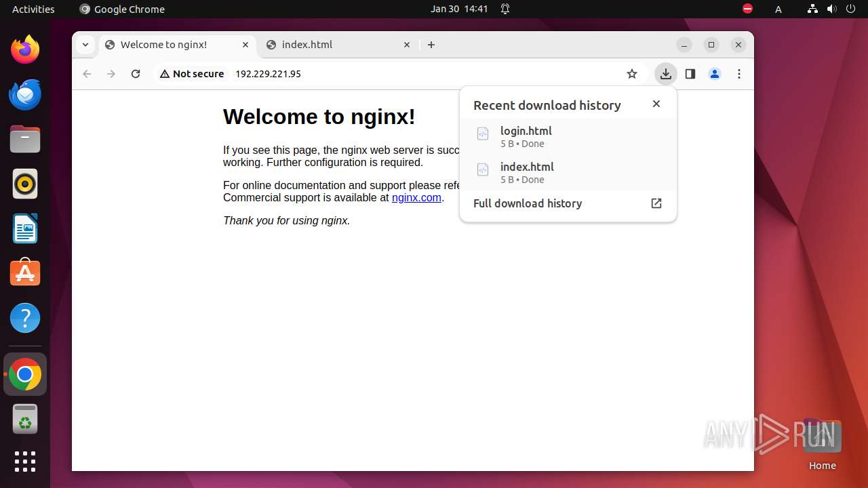Open volume icon in system tray

coord(832,9)
